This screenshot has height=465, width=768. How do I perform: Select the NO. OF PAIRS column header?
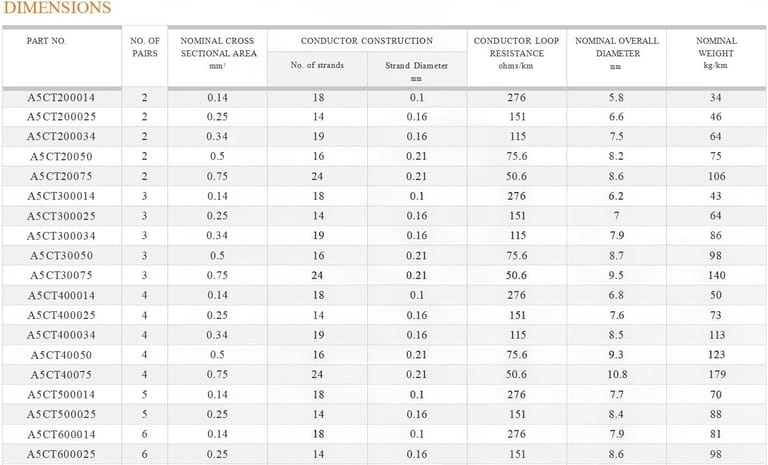[145, 47]
